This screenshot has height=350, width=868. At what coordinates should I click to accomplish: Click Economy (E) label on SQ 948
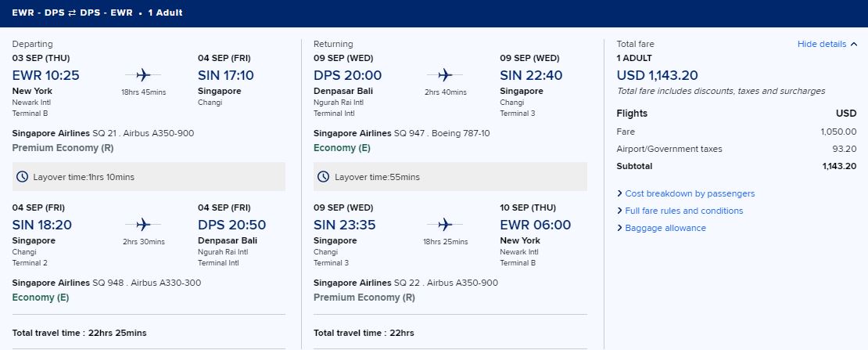click(41, 298)
